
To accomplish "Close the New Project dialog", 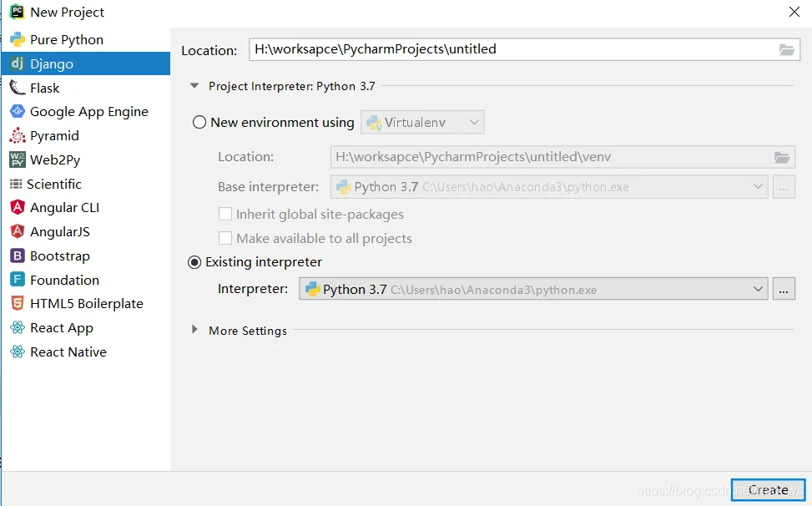I will point(794,12).
